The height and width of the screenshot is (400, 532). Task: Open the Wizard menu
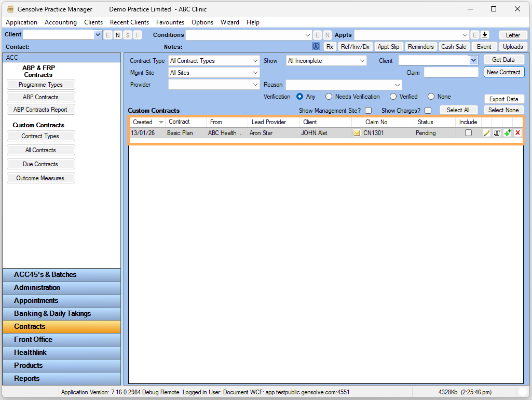click(229, 22)
